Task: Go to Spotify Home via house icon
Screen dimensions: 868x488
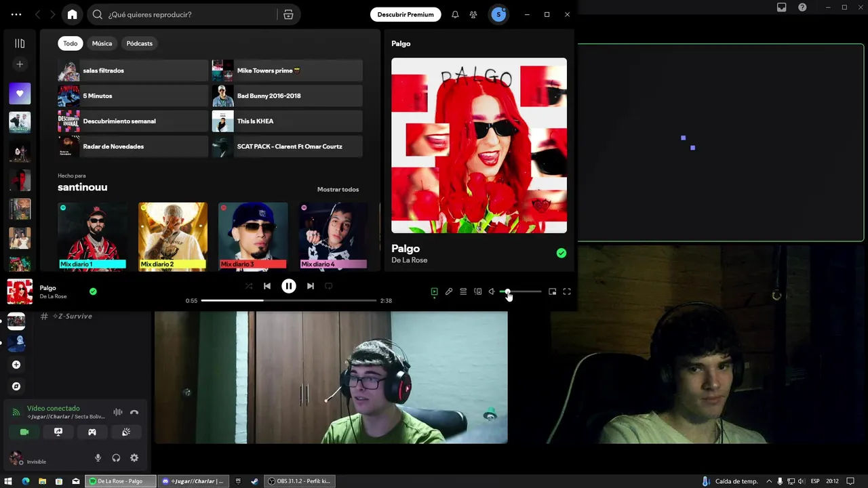Action: [x=73, y=14]
